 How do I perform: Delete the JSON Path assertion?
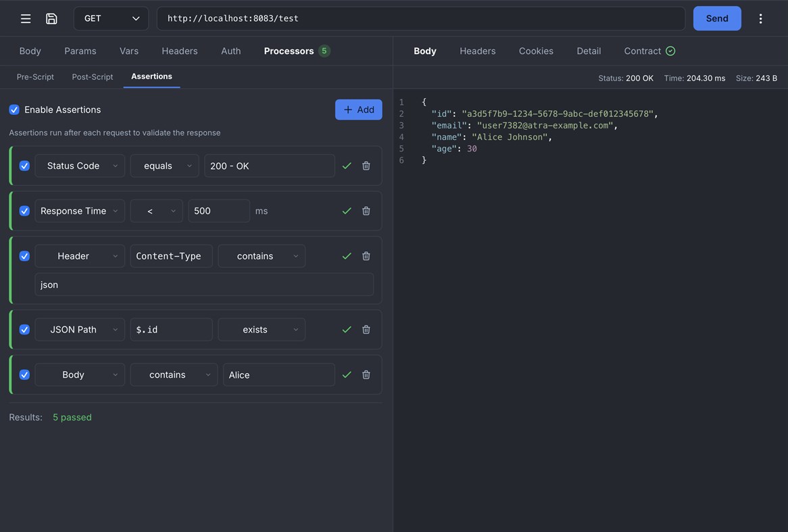point(366,330)
